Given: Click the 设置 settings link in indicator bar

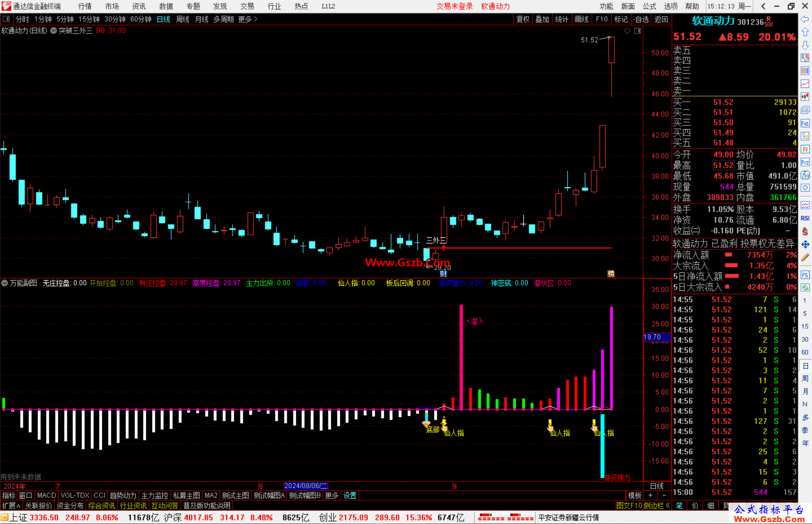Looking at the screenshot, I should pos(350,495).
